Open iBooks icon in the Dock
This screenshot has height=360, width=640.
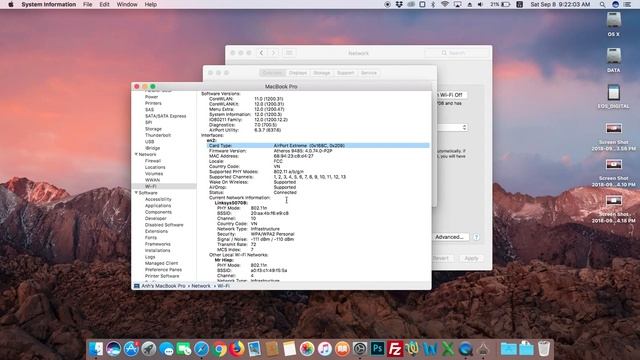[342, 349]
